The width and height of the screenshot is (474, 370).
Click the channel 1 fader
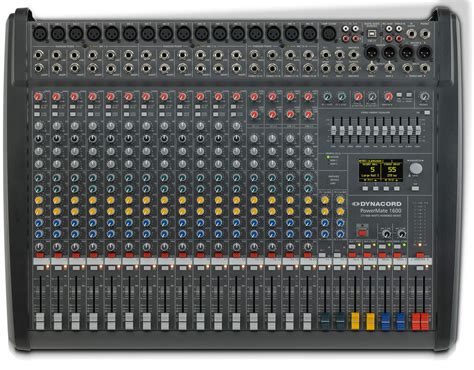(40, 321)
